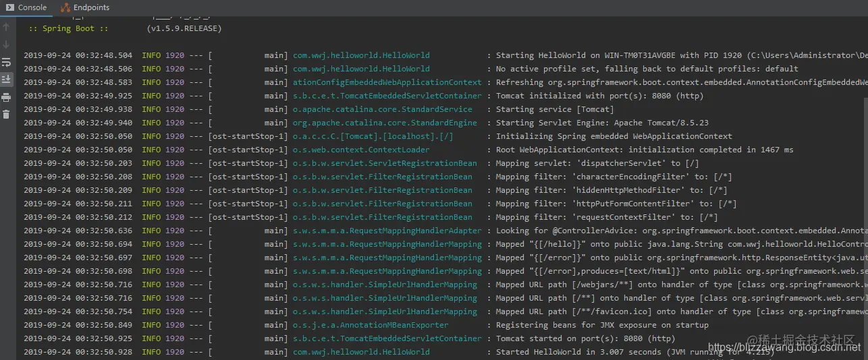Click timestamp '2019-09-24 00:32:50.203'
868x360 pixels.
coord(78,163)
